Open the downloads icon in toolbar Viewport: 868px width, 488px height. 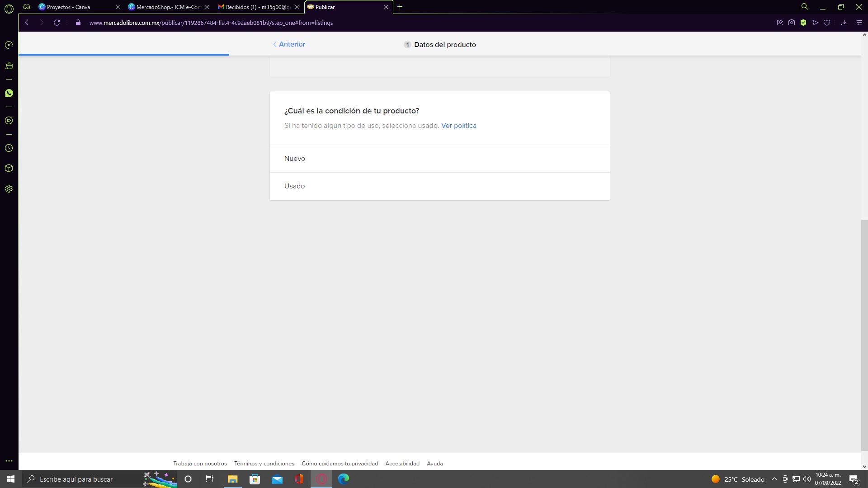(x=844, y=23)
